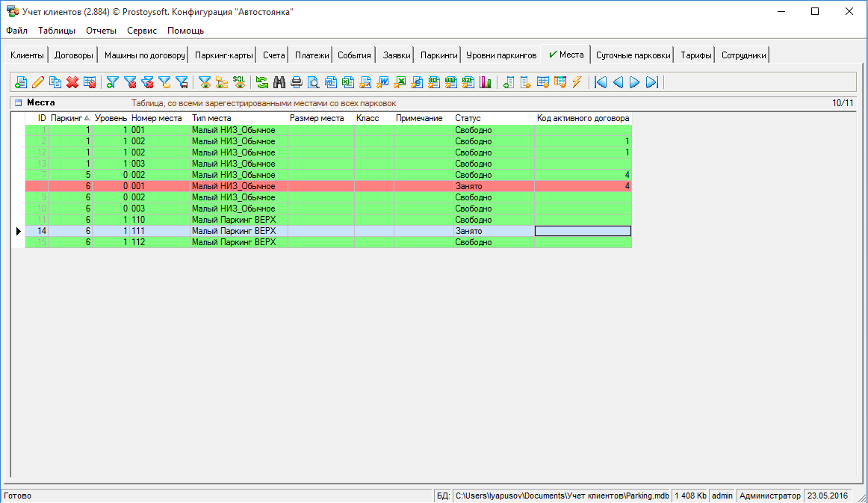Open the Отчеты menu
868x503 pixels.
(x=101, y=31)
